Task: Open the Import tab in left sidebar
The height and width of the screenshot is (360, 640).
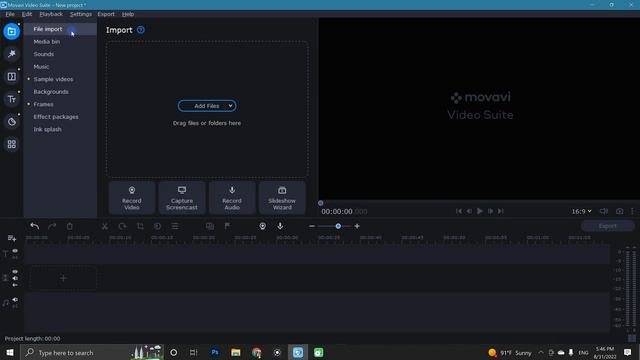Action: [11, 31]
